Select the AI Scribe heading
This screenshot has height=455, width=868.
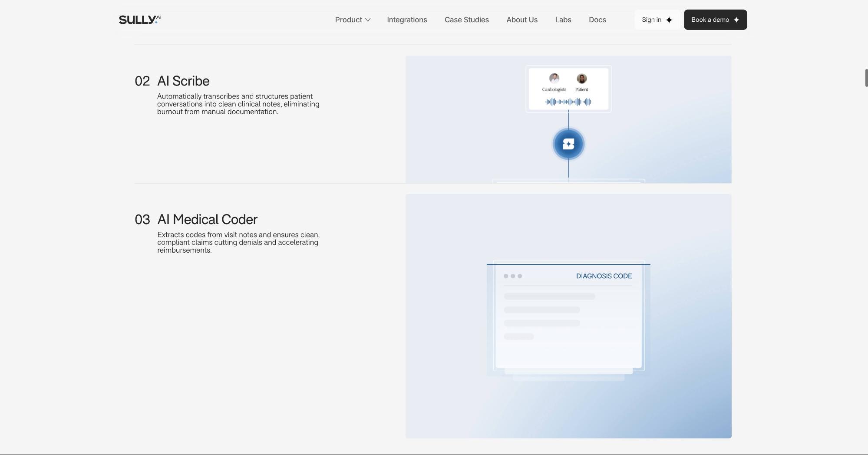point(183,81)
